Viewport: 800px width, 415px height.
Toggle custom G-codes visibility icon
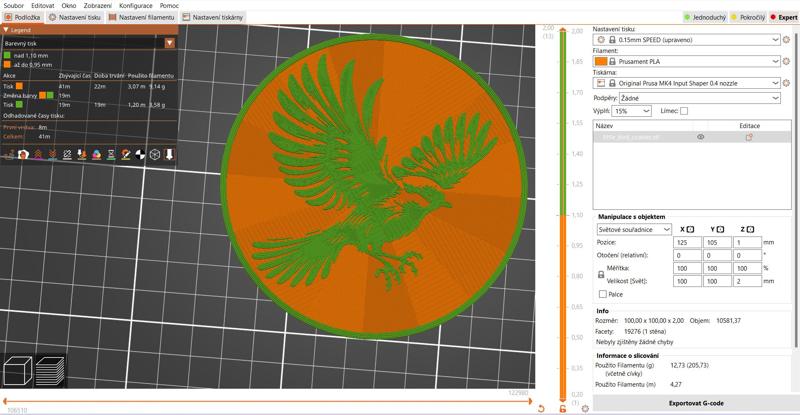tap(126, 154)
